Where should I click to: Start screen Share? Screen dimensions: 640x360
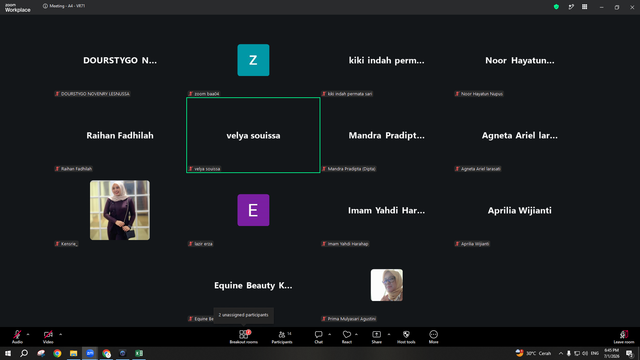click(x=376, y=337)
